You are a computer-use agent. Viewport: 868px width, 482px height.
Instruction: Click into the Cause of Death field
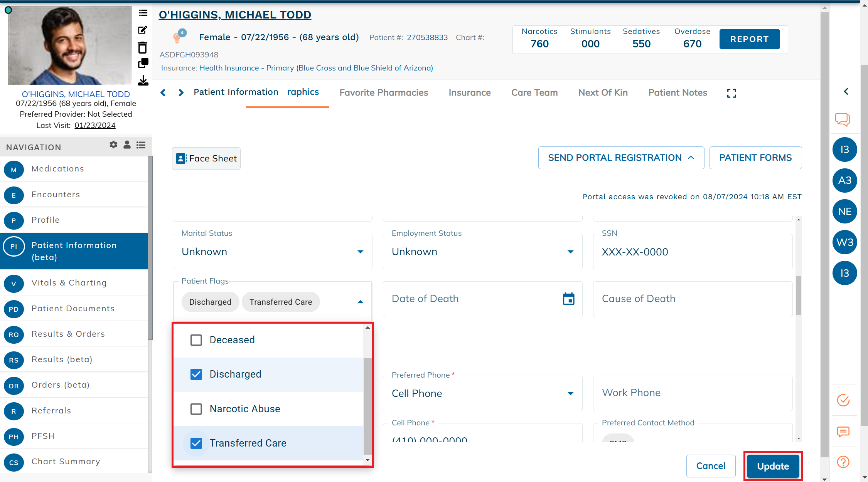[x=692, y=299]
